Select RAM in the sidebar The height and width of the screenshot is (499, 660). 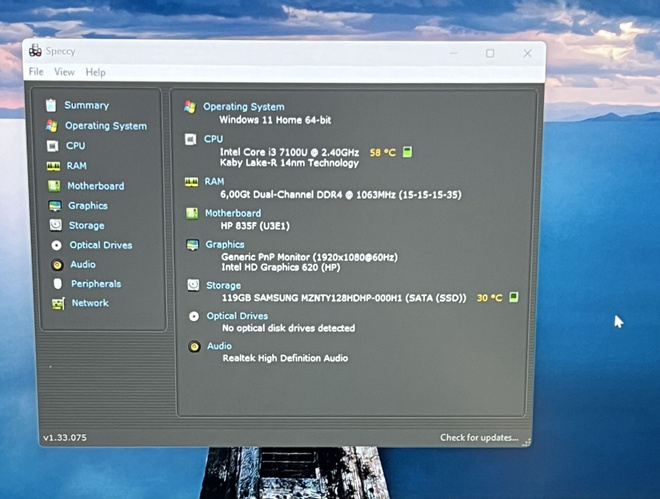coord(77,166)
